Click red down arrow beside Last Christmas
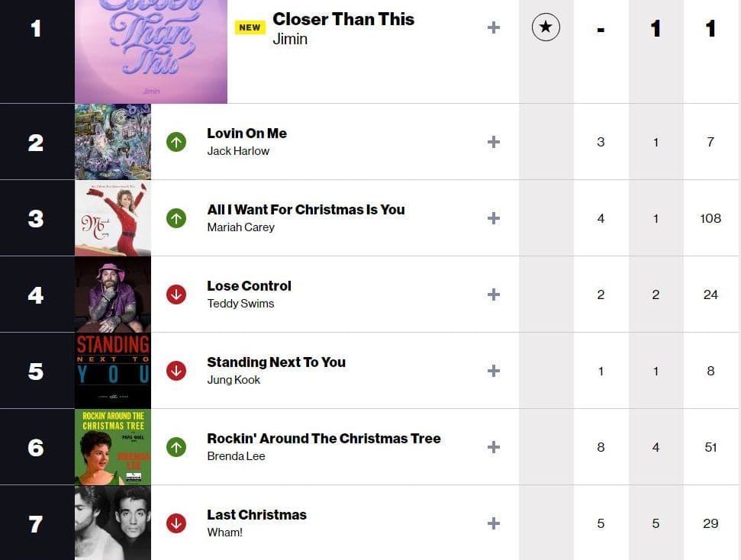The image size is (741, 560). tap(176, 523)
